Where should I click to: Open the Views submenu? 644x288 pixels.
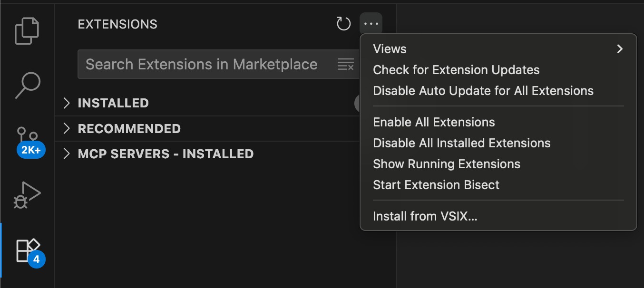[498, 49]
